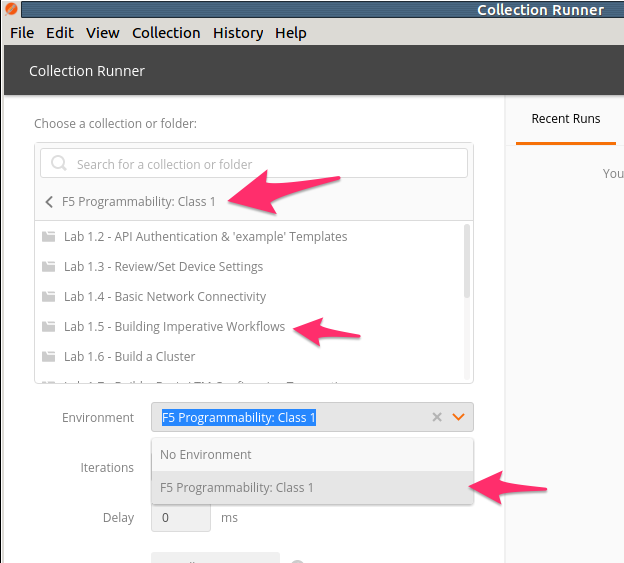Collapse the Environment dropdown with orange chevron
The width and height of the screenshot is (624, 563).
458,417
